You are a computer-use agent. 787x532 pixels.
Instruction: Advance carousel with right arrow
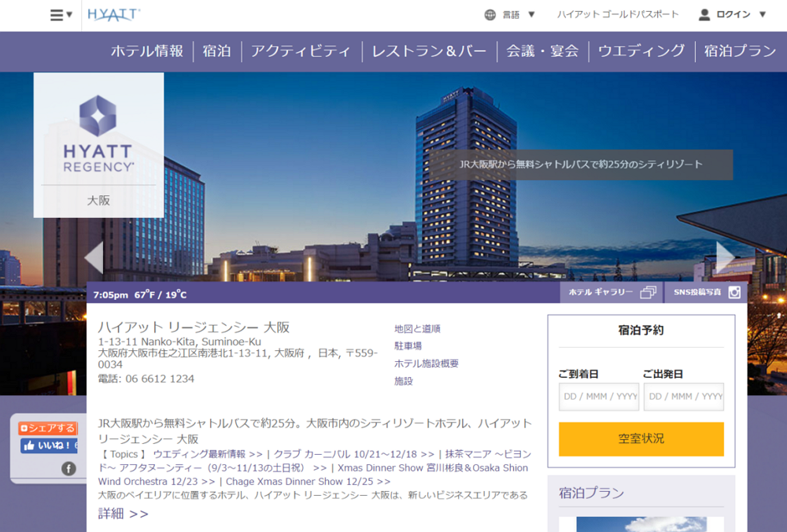pos(725,257)
